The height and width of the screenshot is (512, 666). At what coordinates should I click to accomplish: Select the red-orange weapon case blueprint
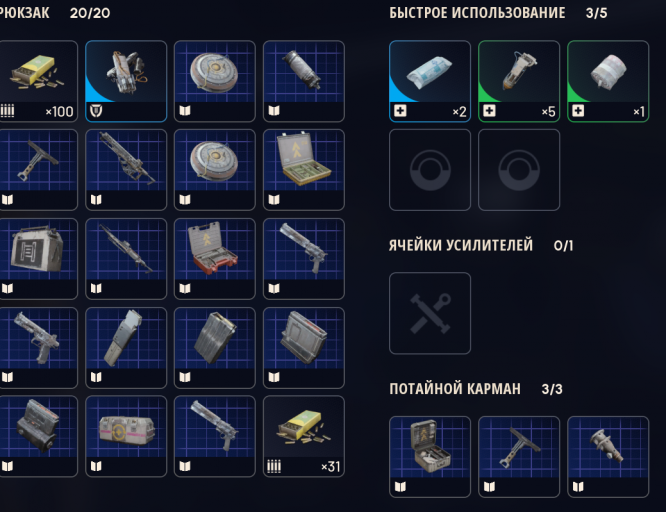click(215, 259)
